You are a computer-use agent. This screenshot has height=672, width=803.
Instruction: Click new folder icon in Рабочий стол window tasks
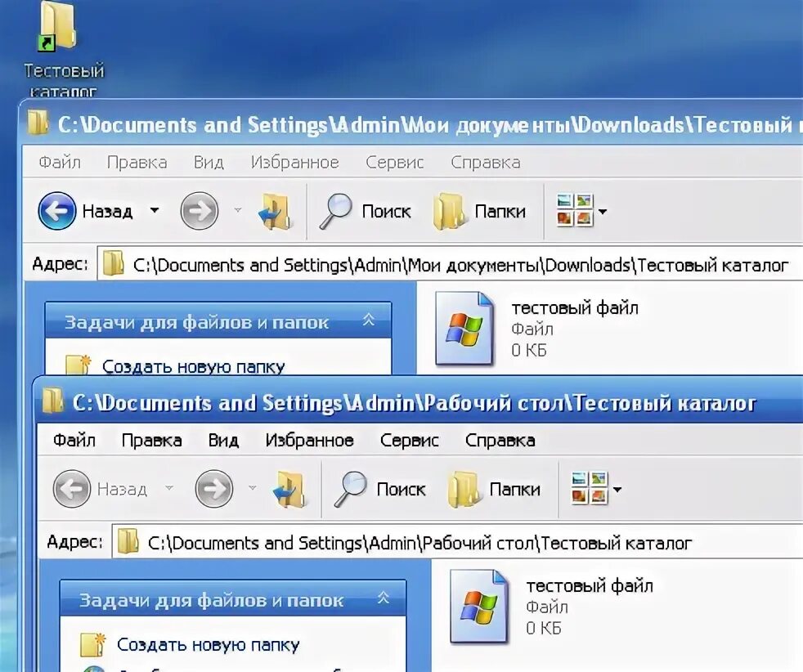(x=92, y=643)
